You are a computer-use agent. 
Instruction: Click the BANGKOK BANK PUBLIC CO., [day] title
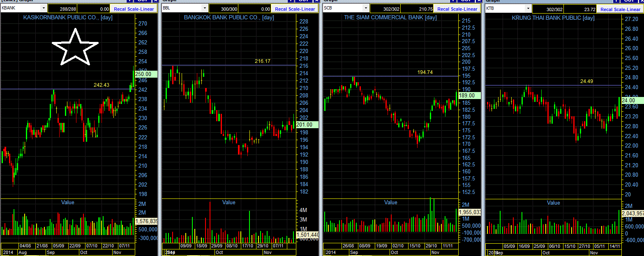pos(229,17)
